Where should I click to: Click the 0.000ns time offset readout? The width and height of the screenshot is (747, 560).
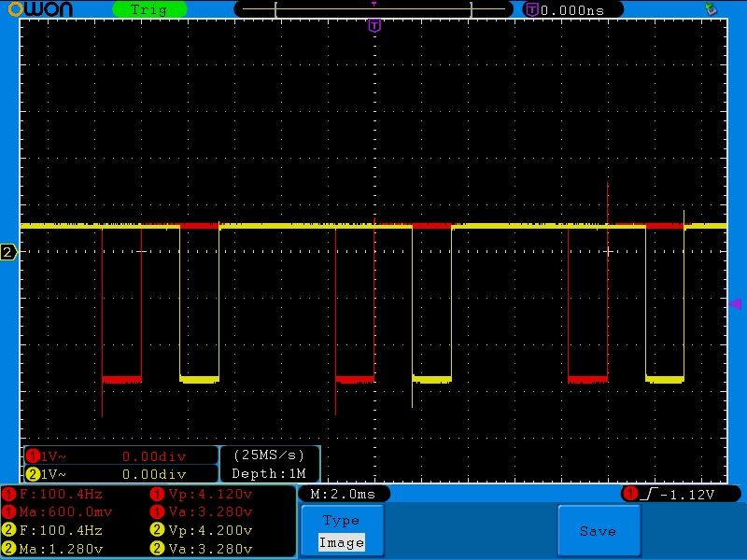click(572, 10)
